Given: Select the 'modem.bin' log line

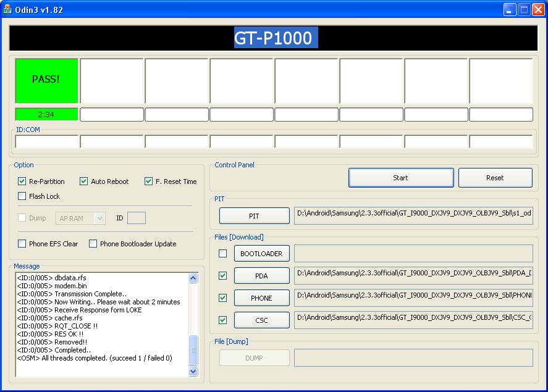Looking at the screenshot, I should point(52,286).
